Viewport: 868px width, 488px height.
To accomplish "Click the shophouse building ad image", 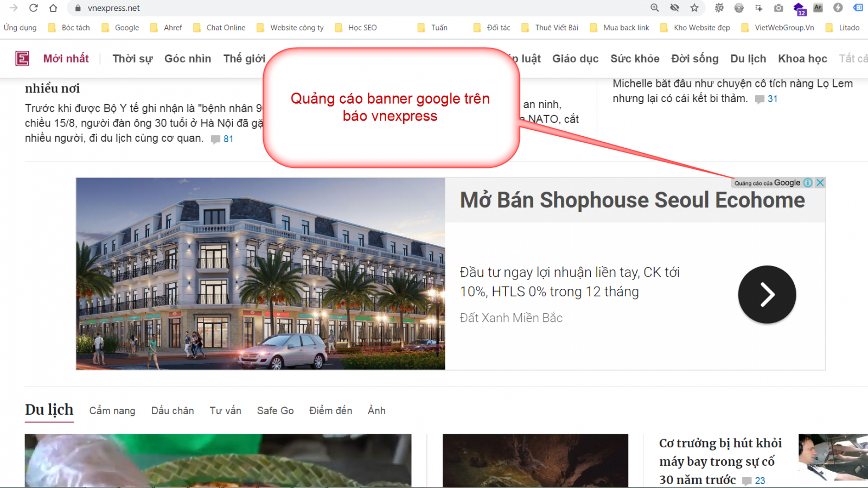I will [260, 274].
